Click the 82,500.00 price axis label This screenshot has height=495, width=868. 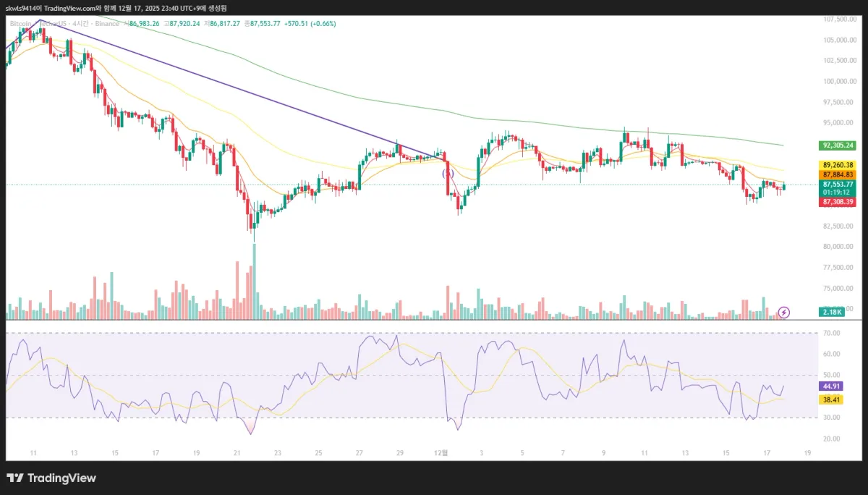point(839,226)
